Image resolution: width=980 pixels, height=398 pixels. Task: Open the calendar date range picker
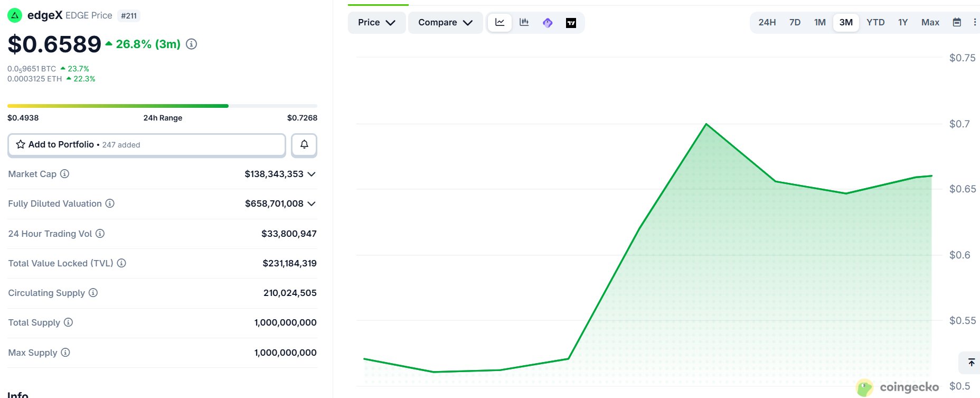tap(957, 22)
